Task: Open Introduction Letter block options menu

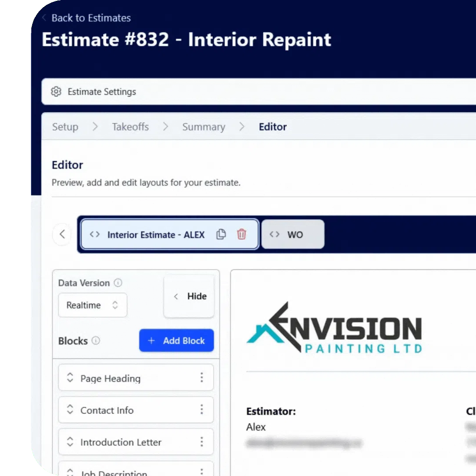Action: click(201, 442)
